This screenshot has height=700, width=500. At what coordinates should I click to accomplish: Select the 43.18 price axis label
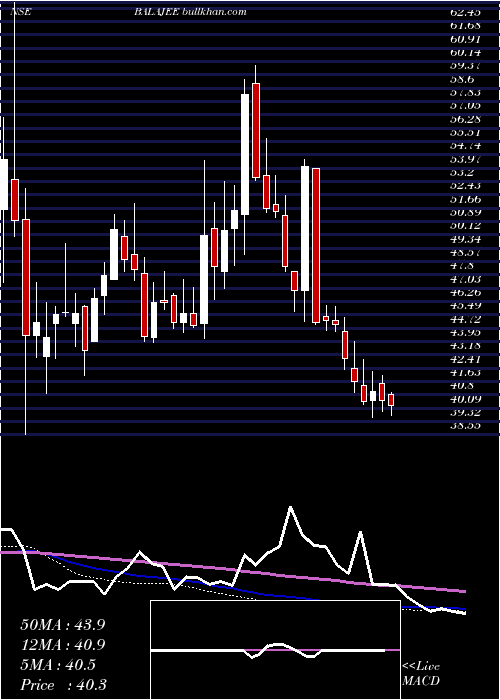[x=465, y=346]
